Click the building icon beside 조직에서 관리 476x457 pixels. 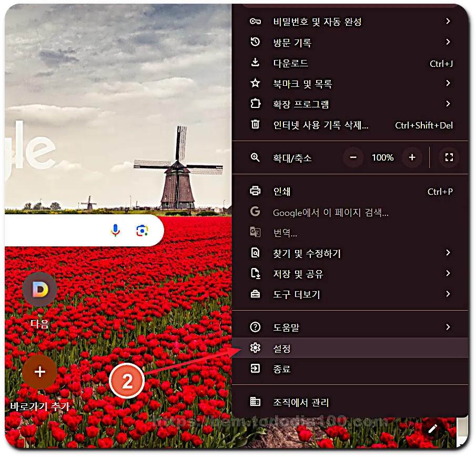pyautogui.click(x=255, y=401)
